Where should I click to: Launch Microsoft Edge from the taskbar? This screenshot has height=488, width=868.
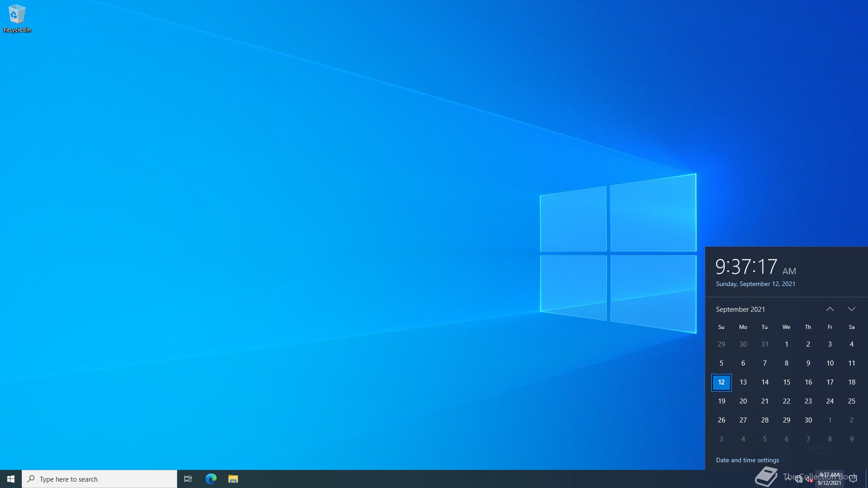click(x=211, y=479)
